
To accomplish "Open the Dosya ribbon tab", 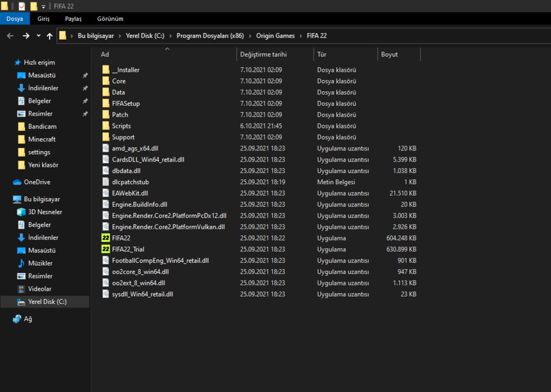I will point(14,19).
